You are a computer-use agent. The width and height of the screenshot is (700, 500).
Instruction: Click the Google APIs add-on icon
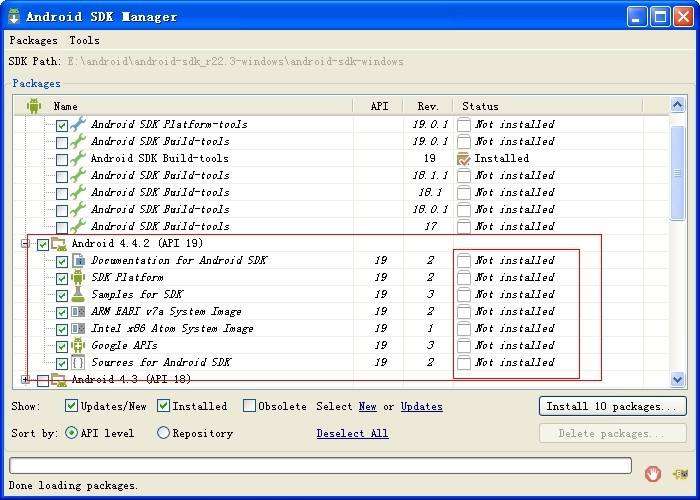click(x=78, y=346)
